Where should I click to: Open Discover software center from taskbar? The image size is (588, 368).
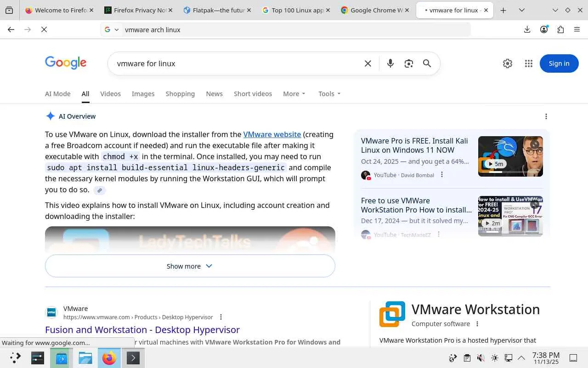[x=62, y=358]
